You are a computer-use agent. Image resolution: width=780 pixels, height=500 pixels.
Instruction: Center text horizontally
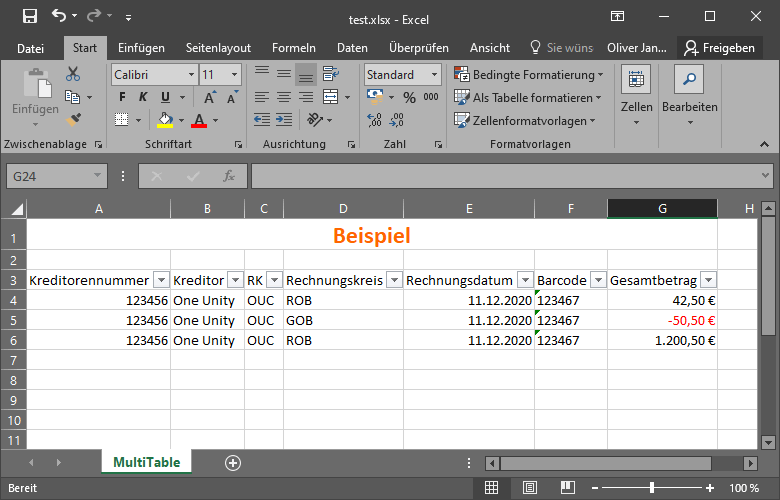pyautogui.click(x=284, y=97)
